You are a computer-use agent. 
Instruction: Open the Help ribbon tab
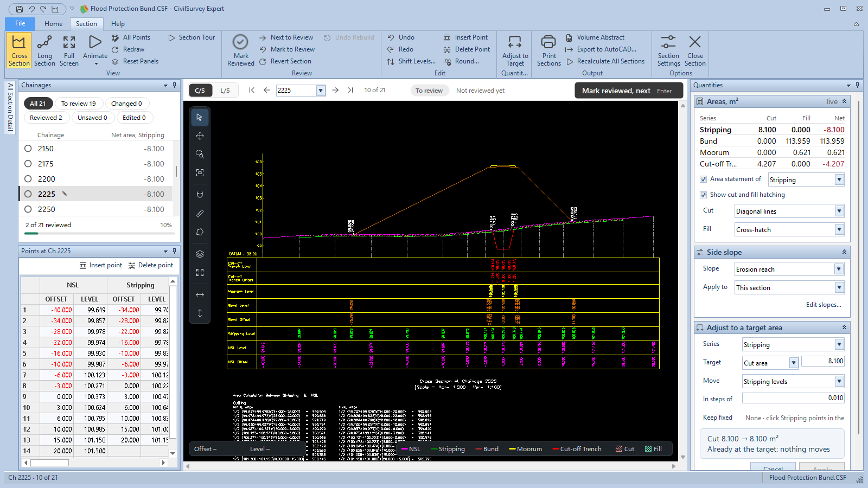click(118, 23)
